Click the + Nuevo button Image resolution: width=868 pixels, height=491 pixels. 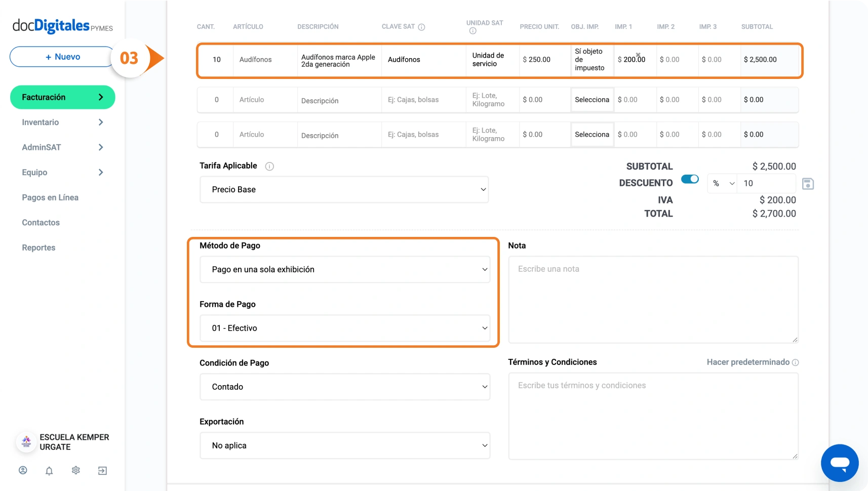click(63, 57)
